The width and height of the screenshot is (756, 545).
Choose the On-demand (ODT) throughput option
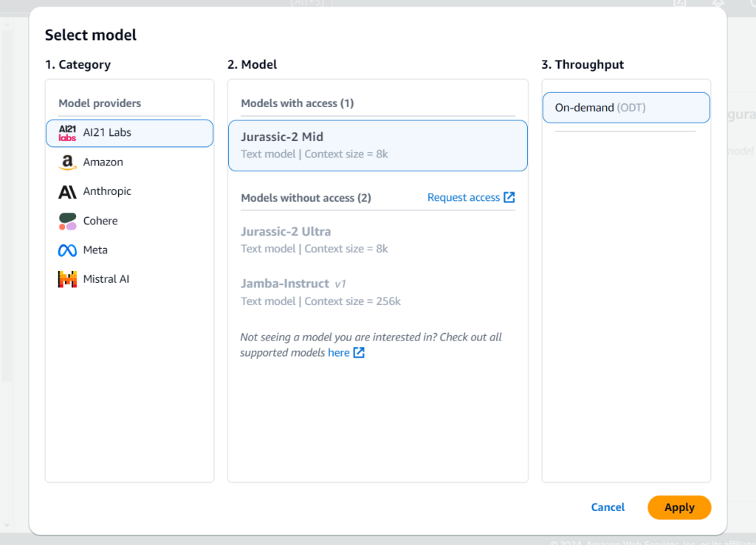626,107
